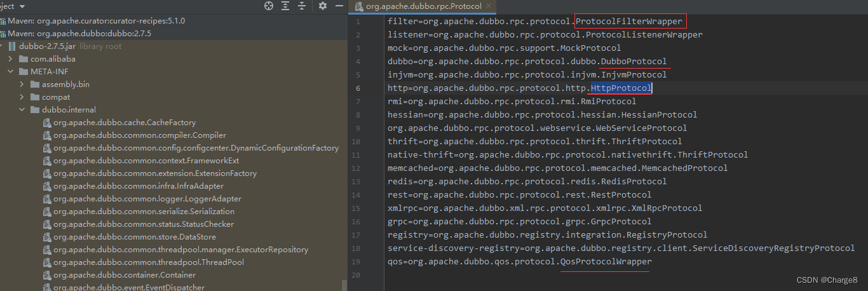Image resolution: width=868 pixels, height=291 pixels.
Task: Open org.apache.dubbo.container.Container file
Action: click(x=125, y=275)
